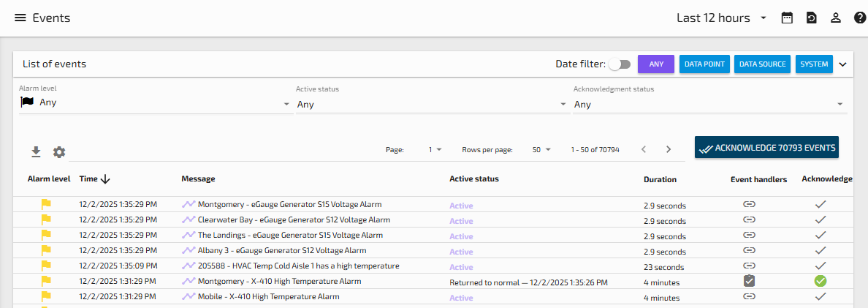Toggle the Date filter switch

pyautogui.click(x=620, y=64)
